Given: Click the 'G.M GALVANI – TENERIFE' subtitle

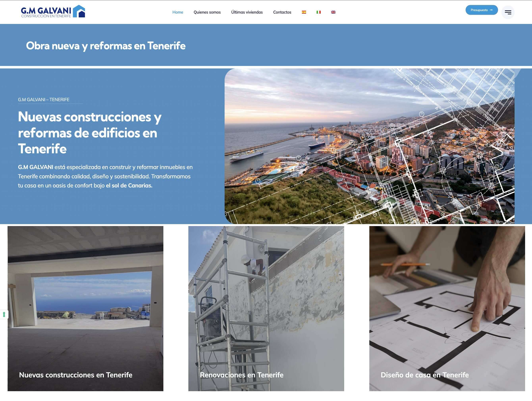Looking at the screenshot, I should pos(43,100).
